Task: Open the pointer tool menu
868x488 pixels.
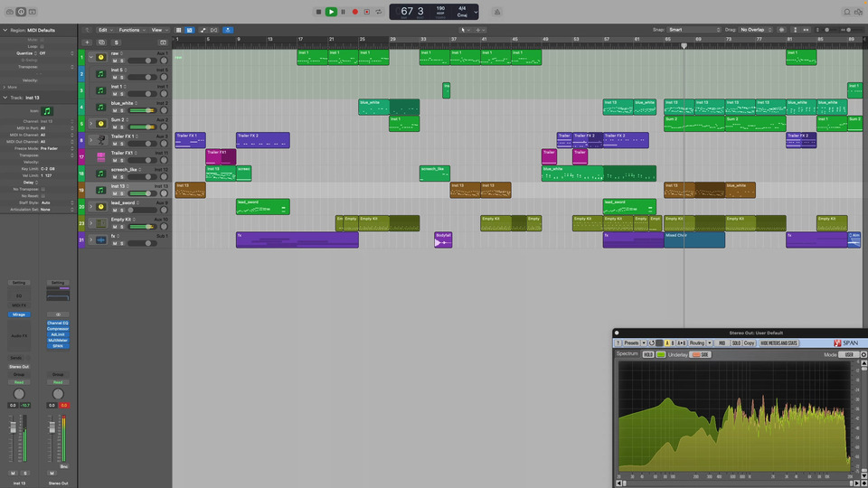Action: [x=465, y=30]
